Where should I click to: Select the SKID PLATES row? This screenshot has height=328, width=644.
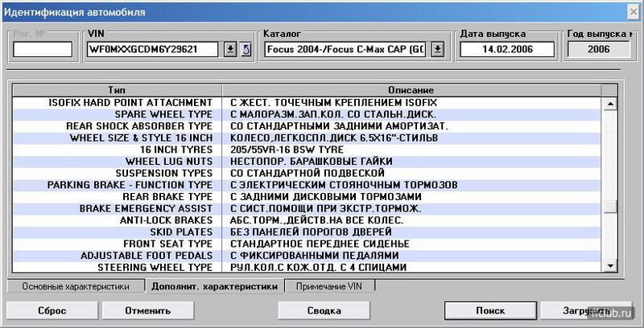308,232
